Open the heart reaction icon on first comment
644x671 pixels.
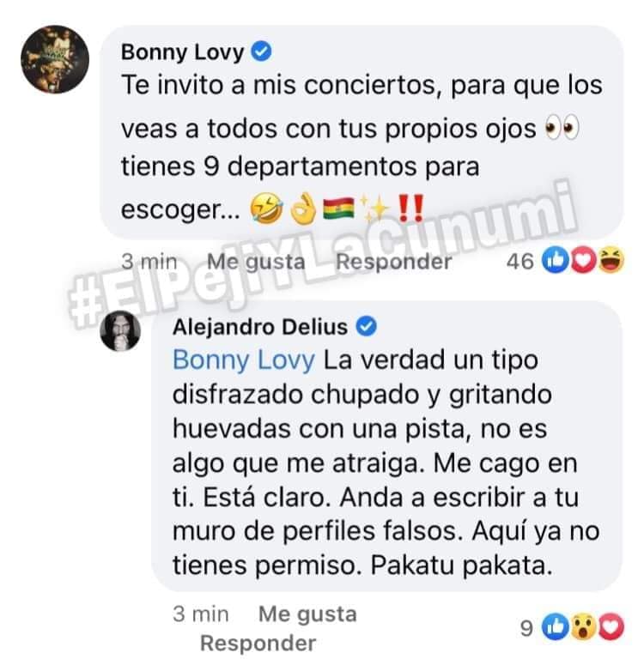(x=584, y=261)
